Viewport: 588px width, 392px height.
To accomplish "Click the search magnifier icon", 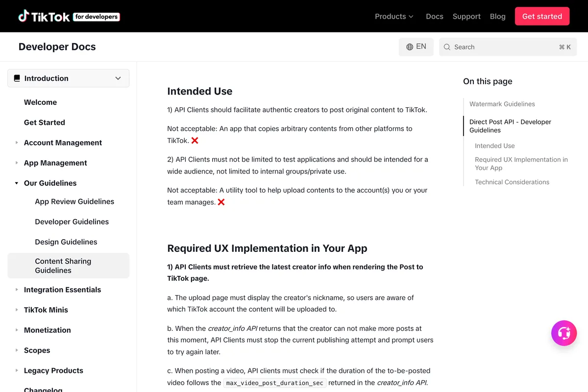I will point(447,47).
